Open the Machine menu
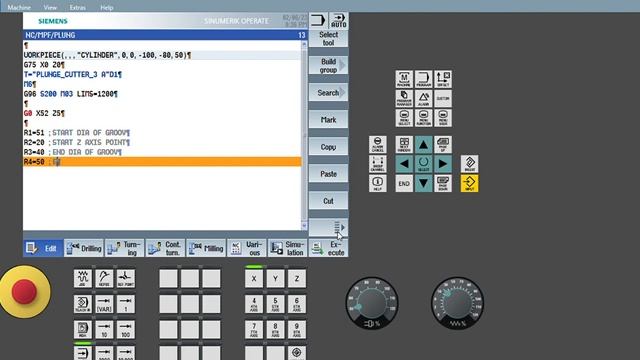This screenshot has height=360, width=640. click(x=19, y=7)
